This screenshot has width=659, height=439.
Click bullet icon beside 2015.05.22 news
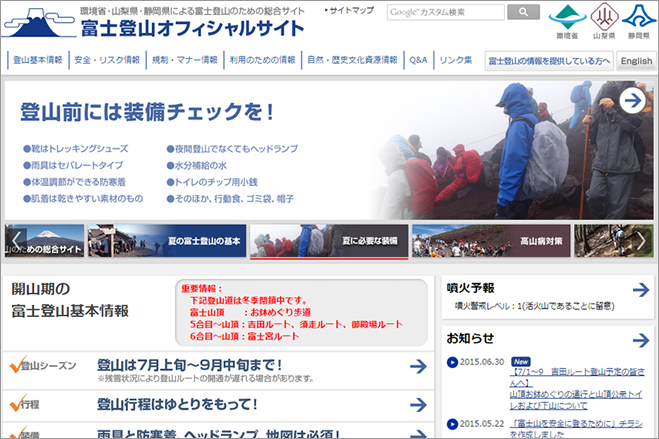click(452, 424)
